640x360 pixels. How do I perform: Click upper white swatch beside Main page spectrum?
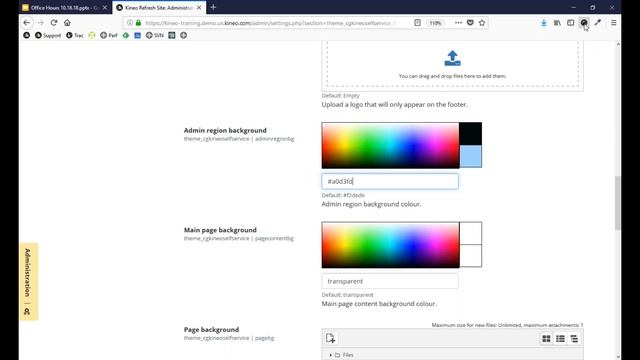click(x=471, y=233)
